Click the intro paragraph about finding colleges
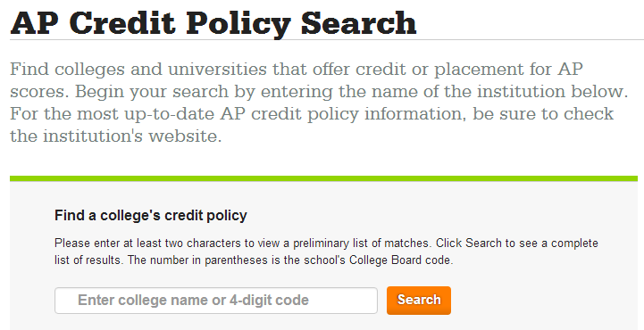This screenshot has width=644, height=330. (319, 102)
